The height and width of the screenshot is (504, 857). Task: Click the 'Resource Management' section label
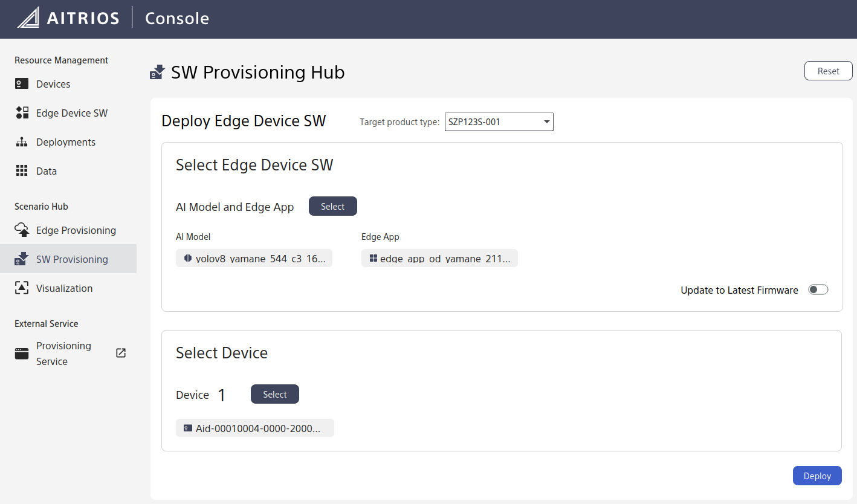coord(62,60)
